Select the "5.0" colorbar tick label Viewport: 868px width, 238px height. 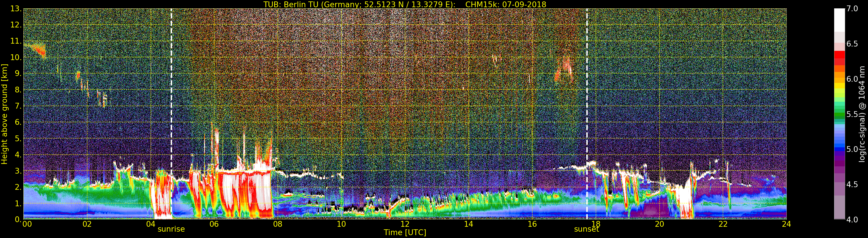pos(852,149)
